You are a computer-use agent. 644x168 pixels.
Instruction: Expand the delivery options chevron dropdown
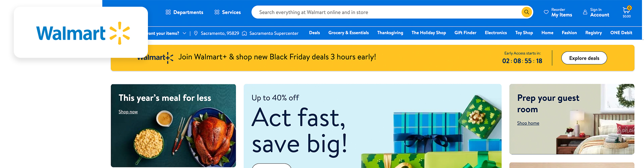(x=184, y=33)
